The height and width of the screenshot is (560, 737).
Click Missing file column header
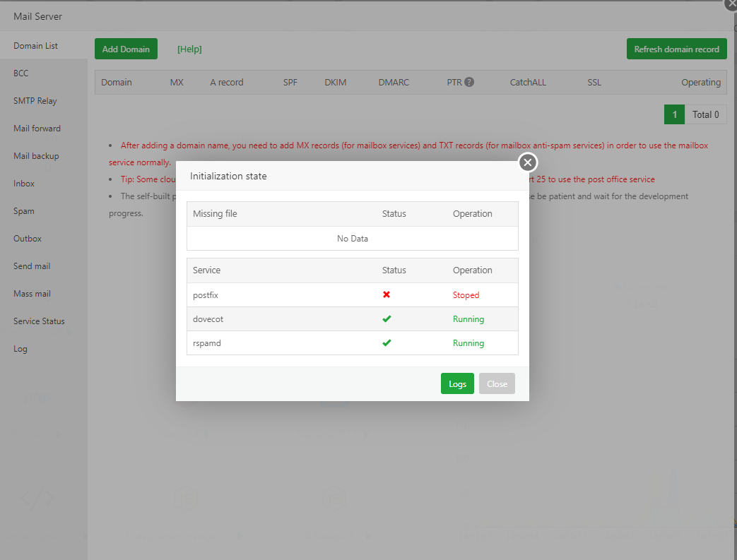click(215, 214)
